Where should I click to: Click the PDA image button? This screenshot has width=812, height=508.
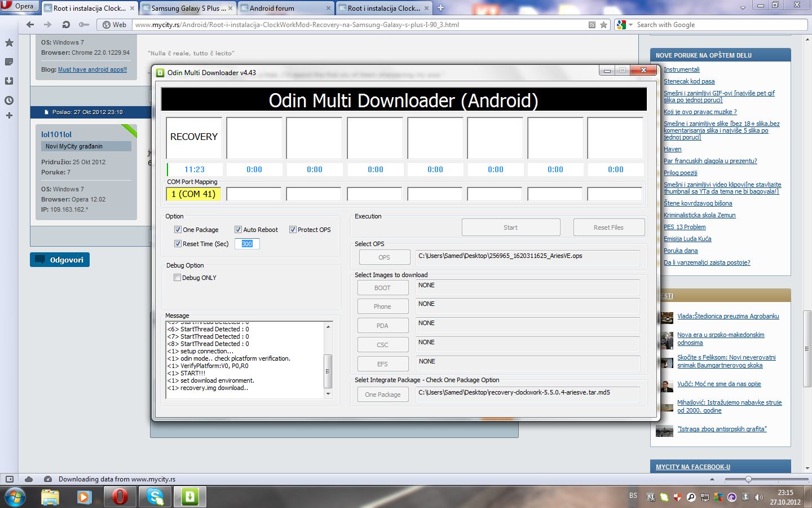click(383, 326)
